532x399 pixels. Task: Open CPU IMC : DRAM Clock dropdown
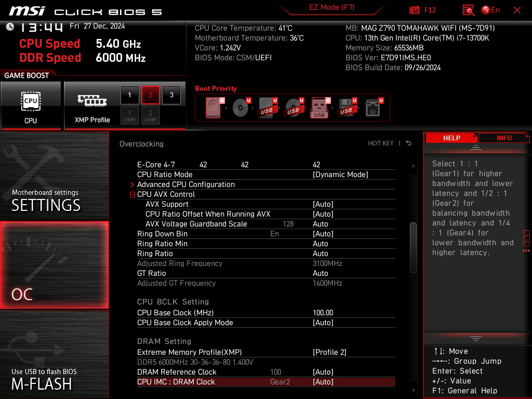[x=323, y=382]
